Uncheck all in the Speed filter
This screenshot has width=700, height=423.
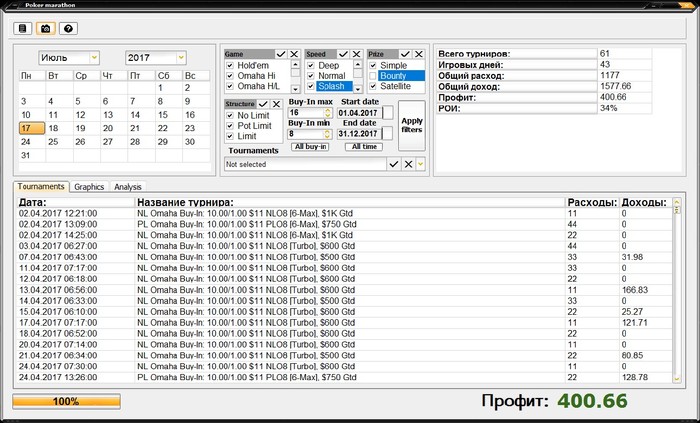point(356,54)
